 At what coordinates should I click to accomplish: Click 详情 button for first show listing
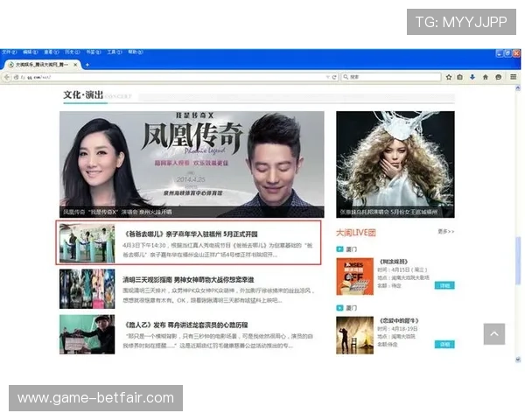(x=444, y=285)
